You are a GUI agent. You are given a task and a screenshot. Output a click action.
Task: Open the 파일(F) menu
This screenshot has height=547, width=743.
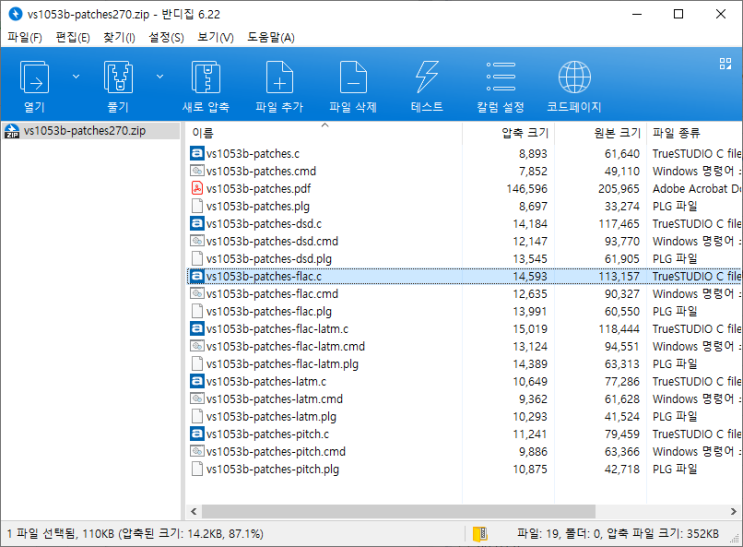25,37
